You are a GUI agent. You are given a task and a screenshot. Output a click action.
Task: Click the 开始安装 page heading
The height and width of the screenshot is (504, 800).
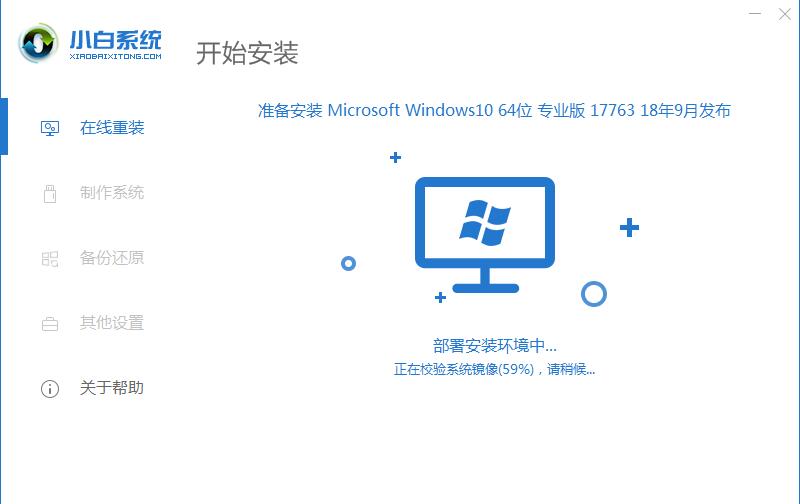pos(247,53)
